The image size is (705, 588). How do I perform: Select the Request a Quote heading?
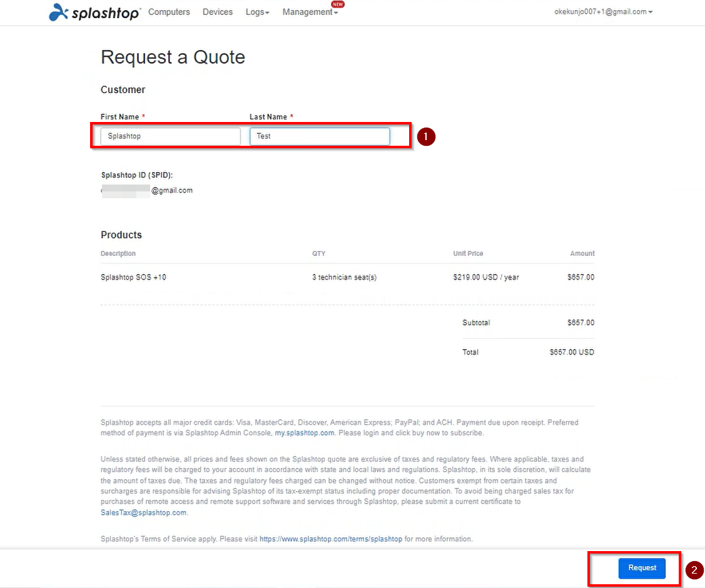(x=173, y=57)
